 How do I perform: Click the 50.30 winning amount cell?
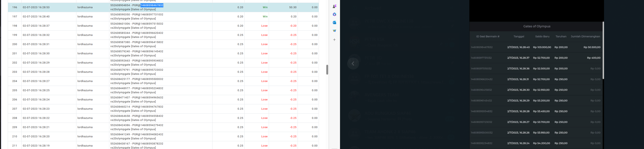coord(293,8)
